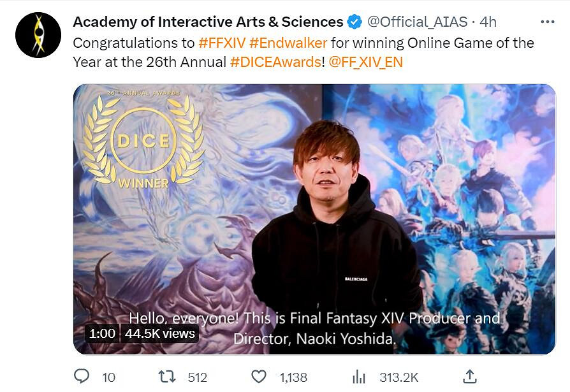
Task: Open the #FFXIV hashtag link
Action: pos(222,43)
